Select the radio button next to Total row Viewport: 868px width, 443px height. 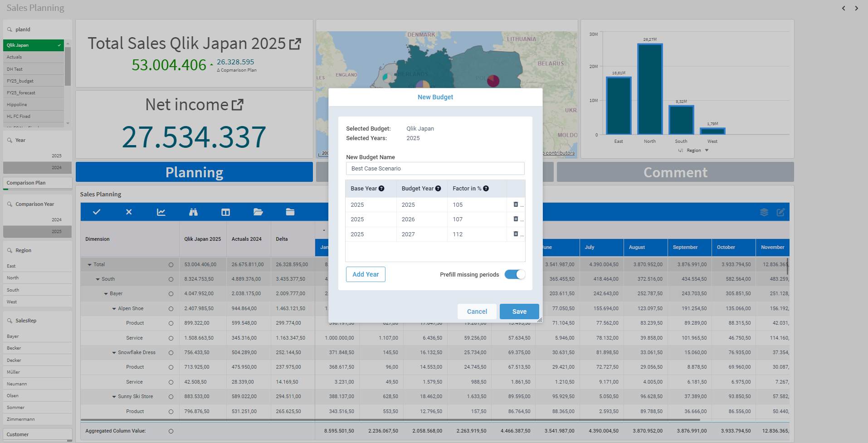pos(171,264)
